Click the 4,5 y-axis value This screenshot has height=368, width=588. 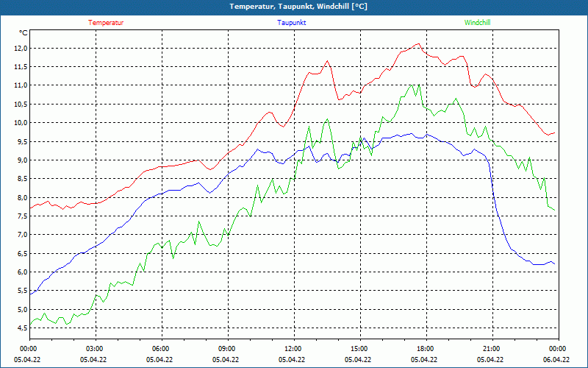tap(22, 328)
